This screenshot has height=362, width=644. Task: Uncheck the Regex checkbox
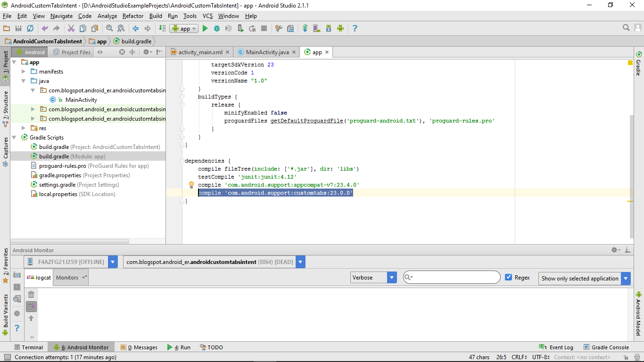[508, 277]
